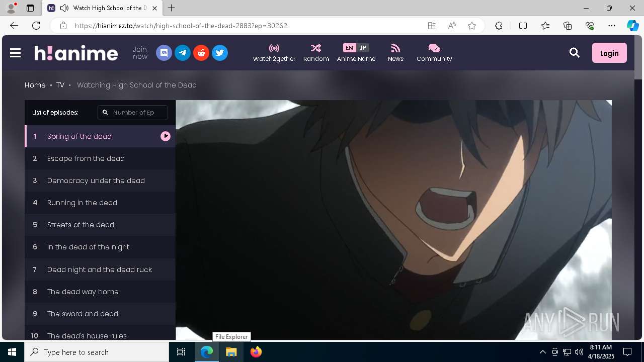Open the tab actions menu
Screen dimensions: 644x362
point(30,8)
